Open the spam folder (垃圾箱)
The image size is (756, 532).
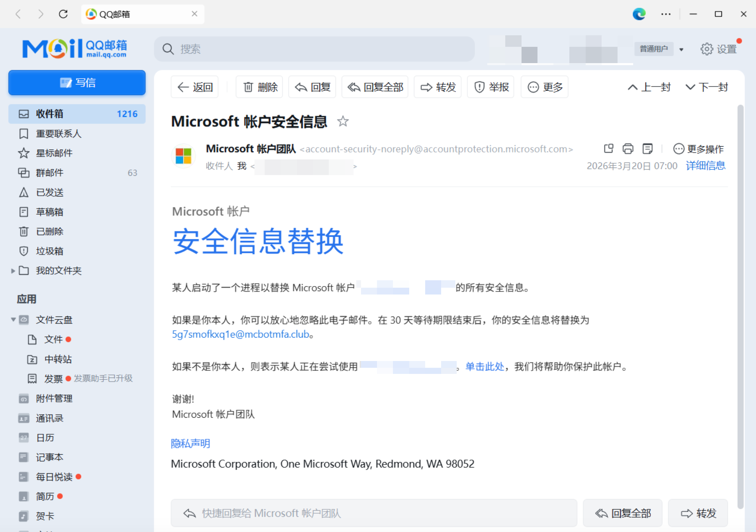50,251
